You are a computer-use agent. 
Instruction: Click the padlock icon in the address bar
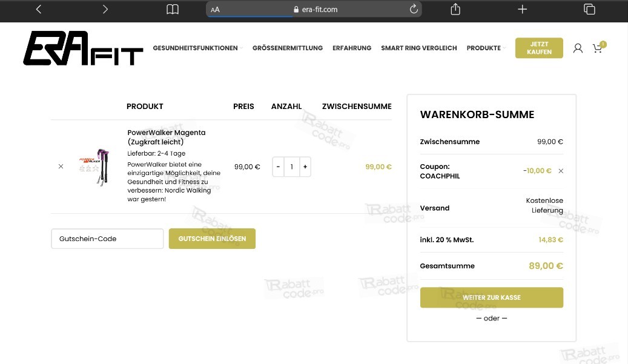click(x=296, y=9)
